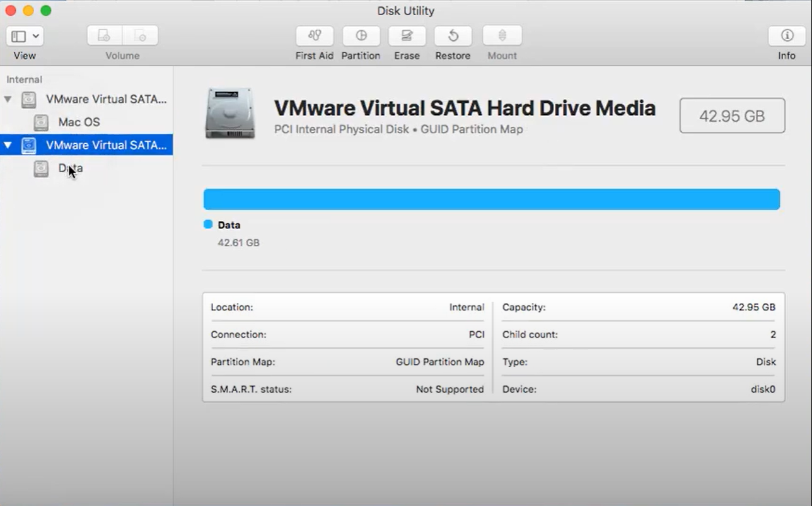Open the Info inspector
The height and width of the screenshot is (506, 812).
[x=787, y=36]
